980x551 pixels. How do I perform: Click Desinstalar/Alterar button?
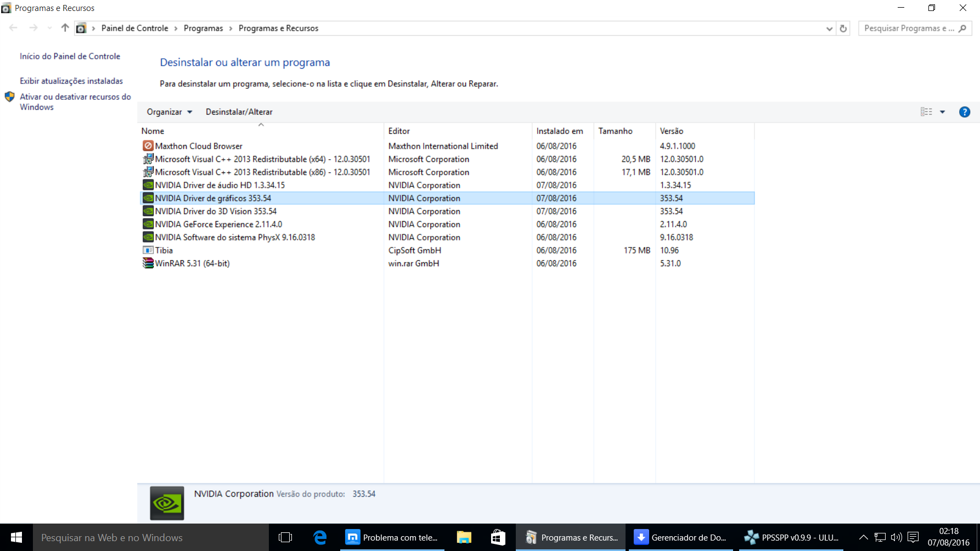click(x=239, y=112)
